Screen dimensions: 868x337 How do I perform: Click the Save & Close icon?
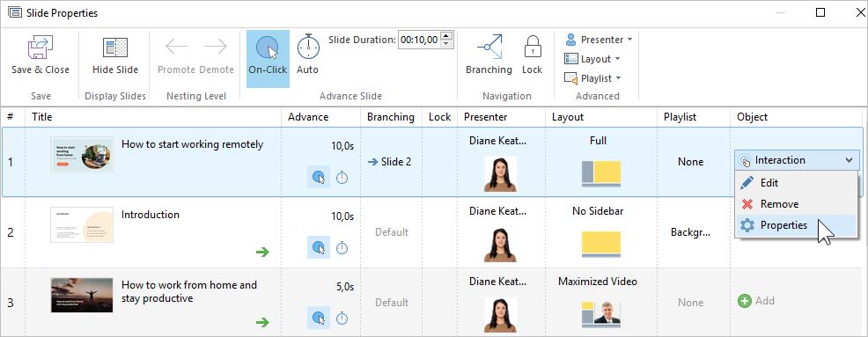[x=40, y=48]
